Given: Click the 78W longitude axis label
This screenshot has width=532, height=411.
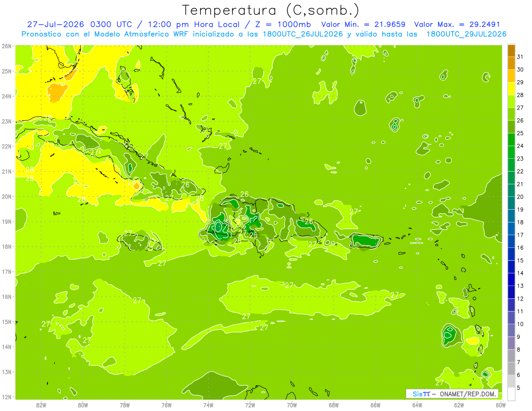Looking at the screenshot, I should (x=125, y=405).
